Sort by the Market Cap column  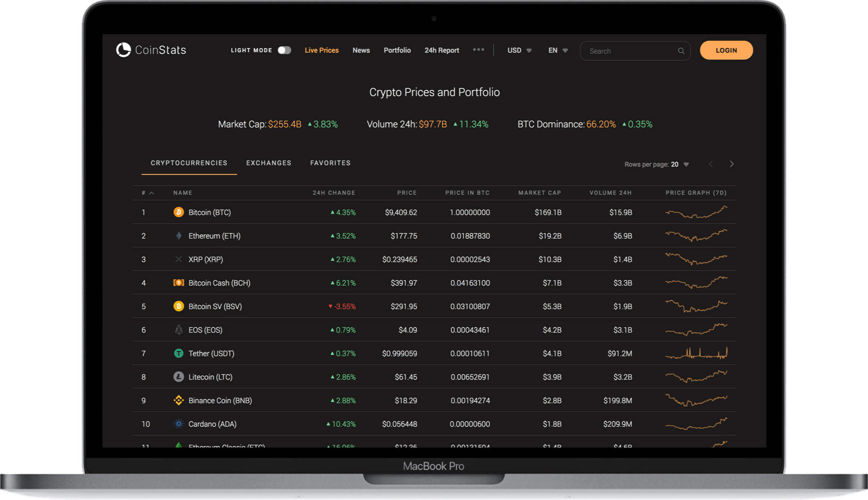[539, 193]
